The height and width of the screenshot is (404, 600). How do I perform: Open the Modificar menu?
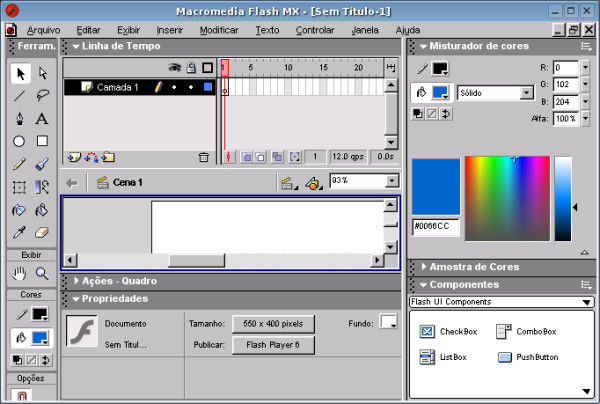coord(219,30)
